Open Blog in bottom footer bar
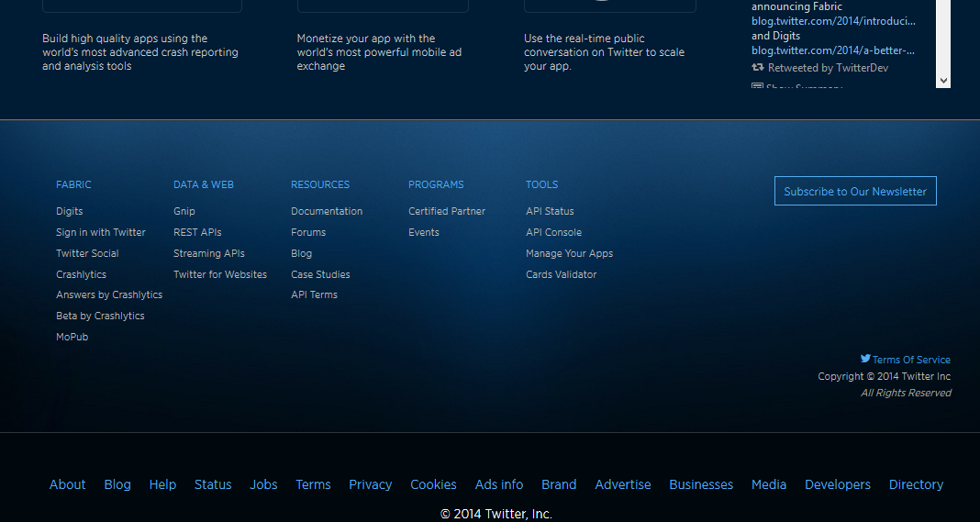Viewport: 980px width, 522px height. (117, 484)
